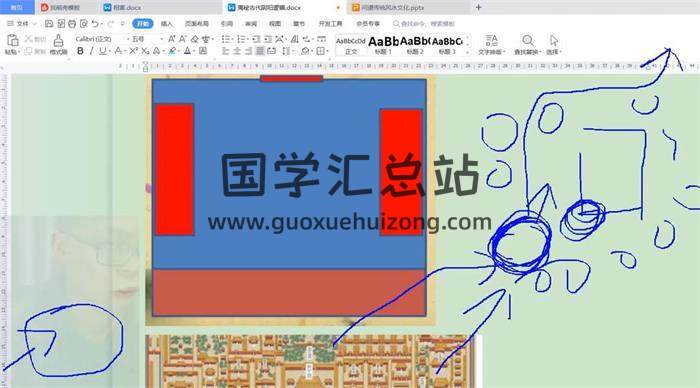This screenshot has height=388, width=700.
Task: Click the Clear Formatting eraser icon
Action: 195,39
